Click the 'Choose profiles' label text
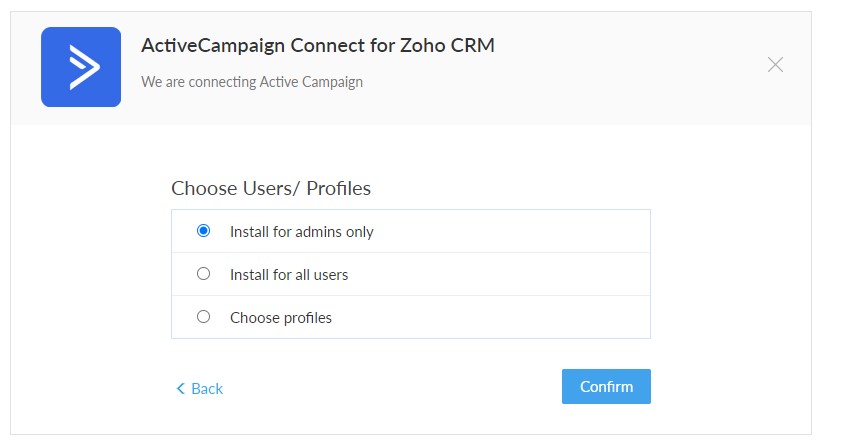The width and height of the screenshot is (850, 447). tap(281, 318)
